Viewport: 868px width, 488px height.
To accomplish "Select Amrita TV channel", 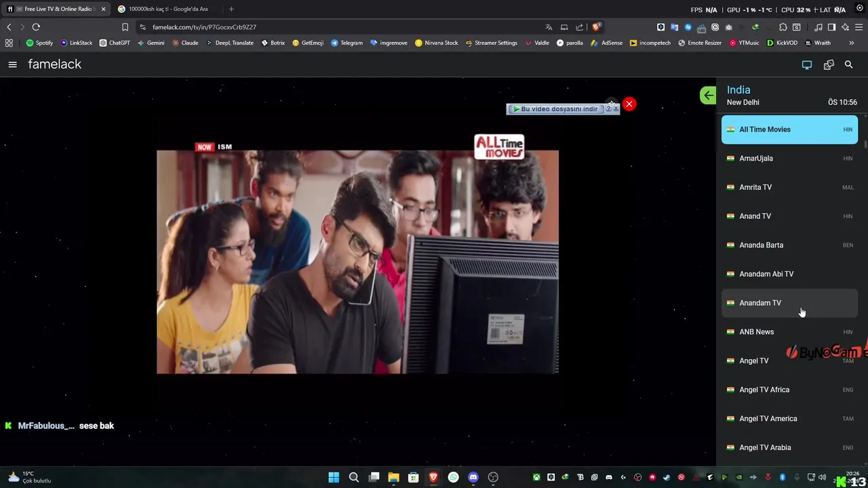I will click(789, 187).
